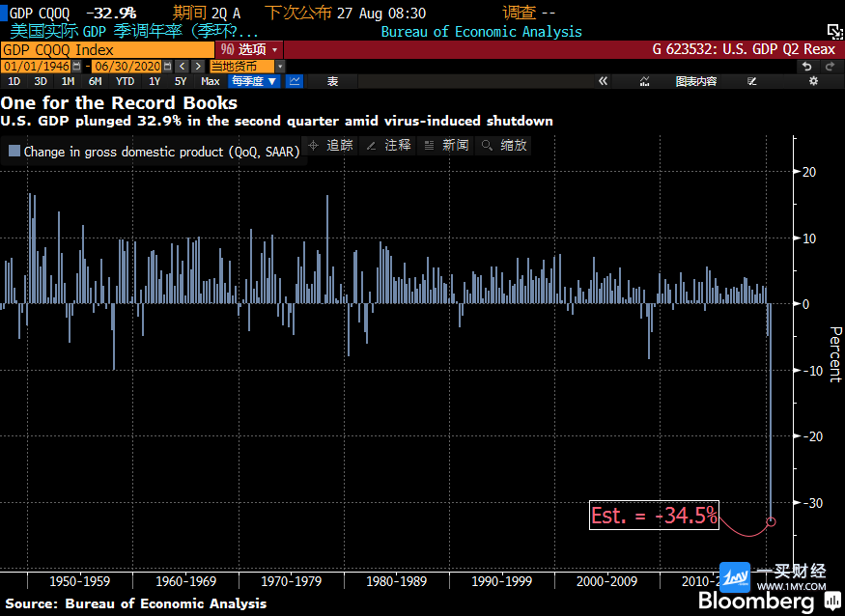Click the 下次公布 27 Aug 08:30 release text
Screen dimensions: 845x616
(346, 13)
